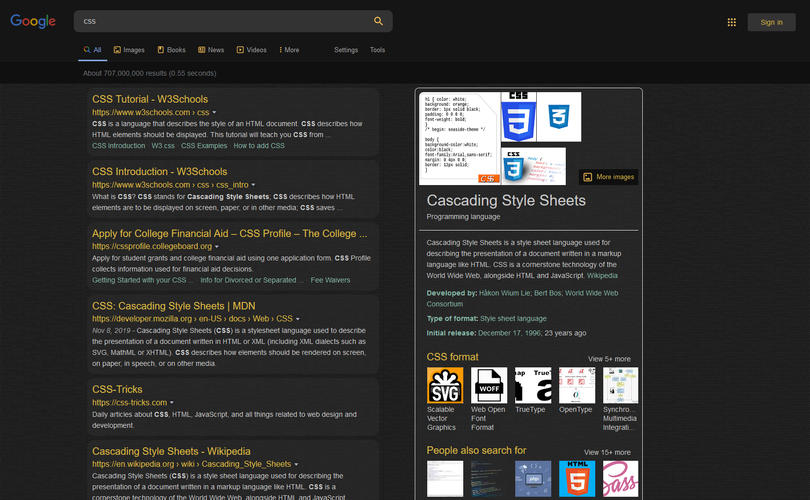The height and width of the screenshot is (500, 810).
Task: Click View 5+ more for CSS format
Action: click(609, 359)
